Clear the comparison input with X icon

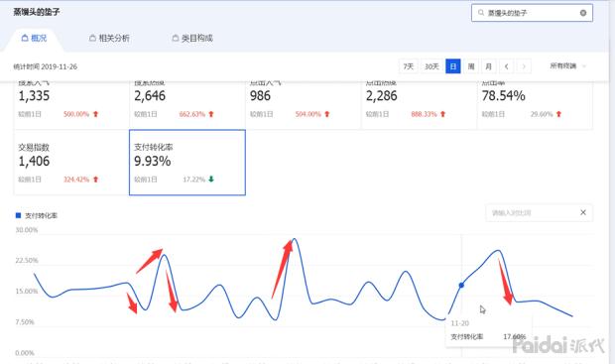pos(583,212)
